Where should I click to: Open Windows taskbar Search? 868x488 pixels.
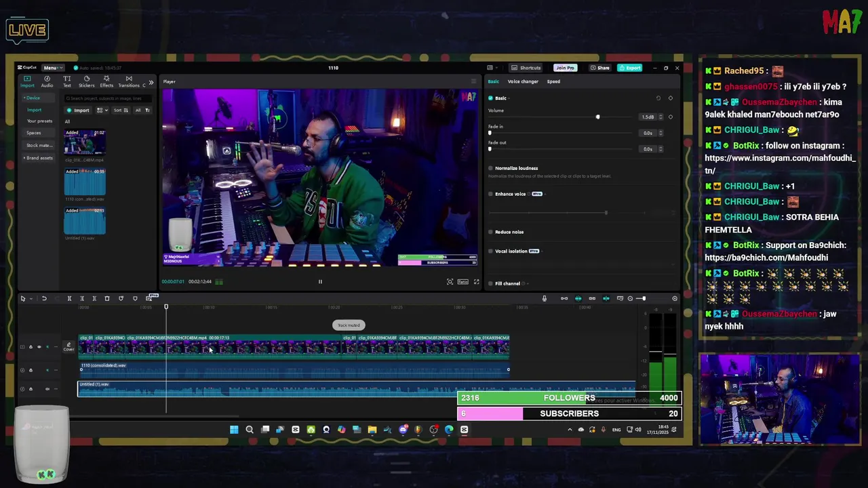(250, 429)
